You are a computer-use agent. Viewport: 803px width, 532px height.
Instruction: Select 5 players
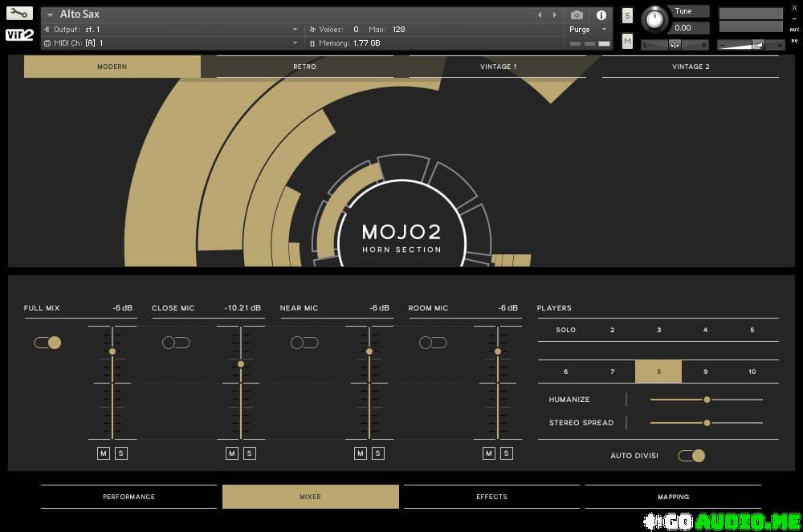pos(752,330)
